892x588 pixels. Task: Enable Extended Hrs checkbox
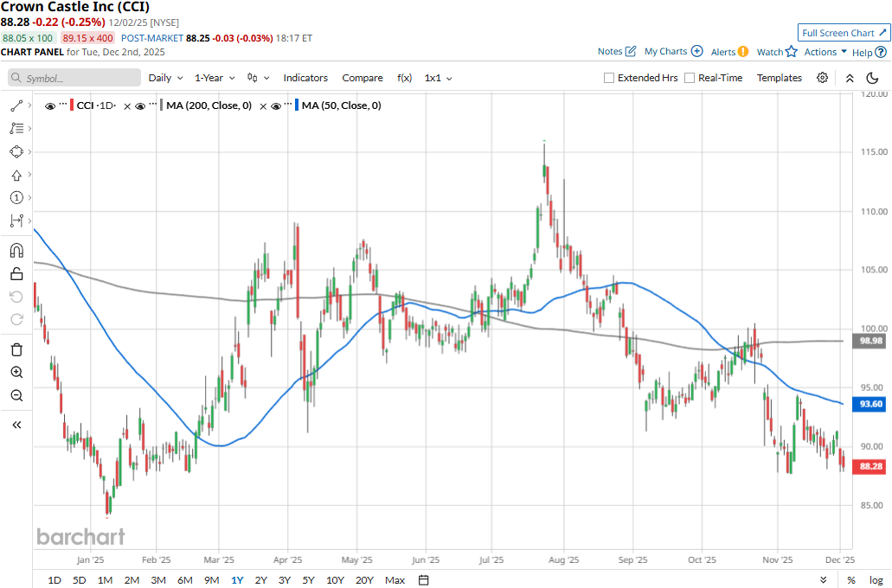609,78
